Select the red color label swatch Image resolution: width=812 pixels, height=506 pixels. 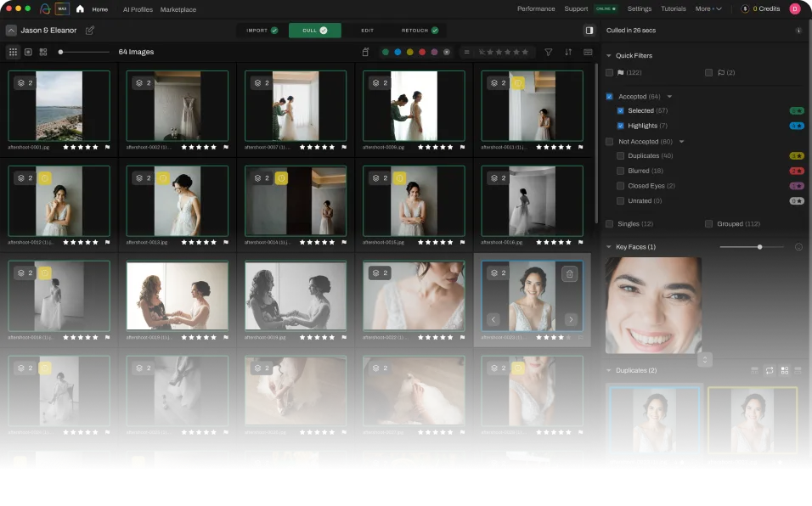pos(422,52)
